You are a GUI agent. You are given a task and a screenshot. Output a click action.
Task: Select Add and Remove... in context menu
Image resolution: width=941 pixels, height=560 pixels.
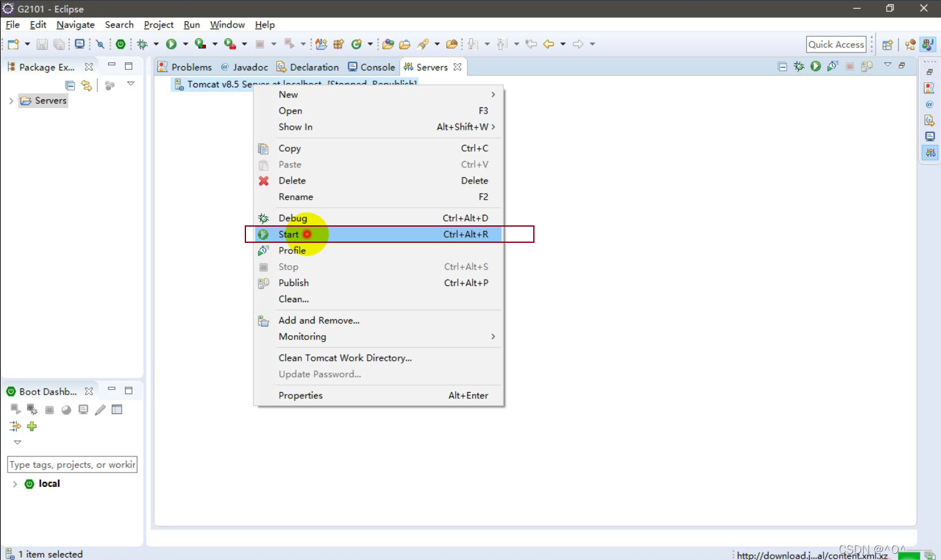click(x=378, y=321)
